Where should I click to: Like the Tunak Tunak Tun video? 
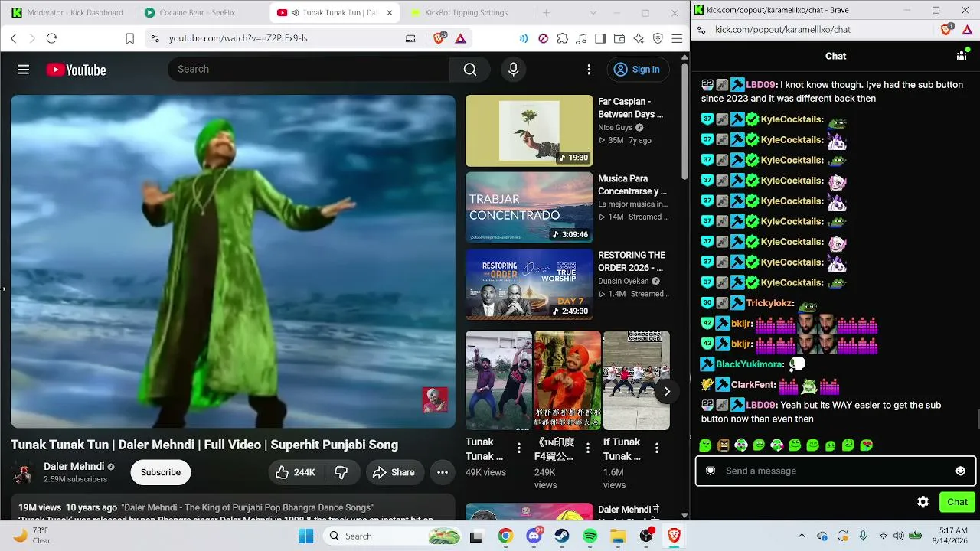point(296,472)
